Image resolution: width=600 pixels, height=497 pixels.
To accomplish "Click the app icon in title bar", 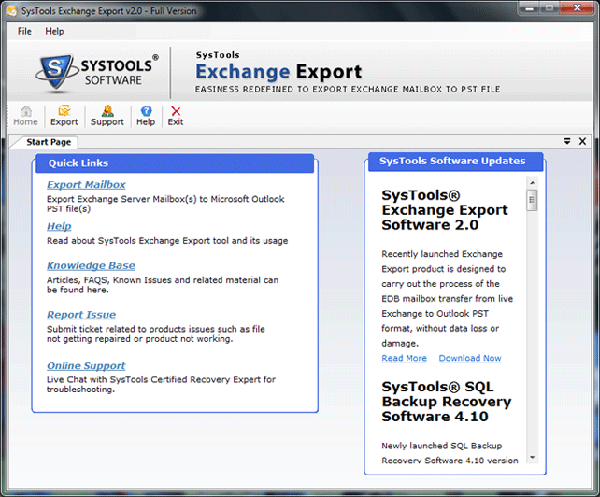I will (x=12, y=11).
